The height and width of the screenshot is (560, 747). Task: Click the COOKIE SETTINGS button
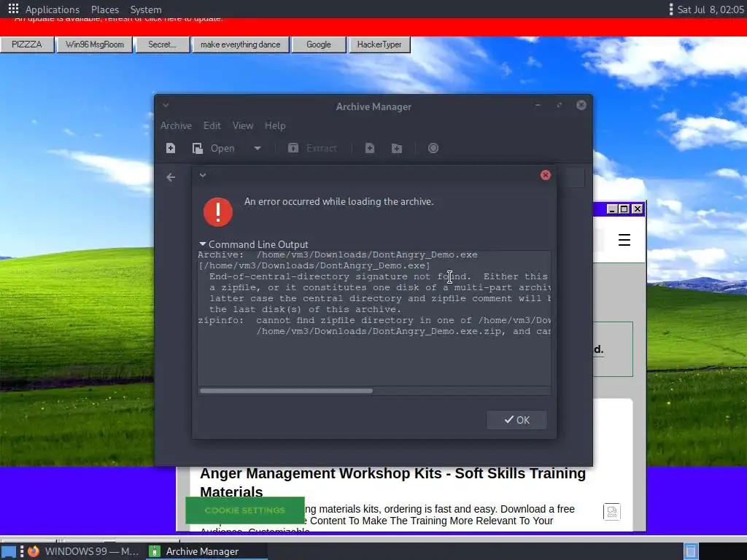click(x=245, y=510)
